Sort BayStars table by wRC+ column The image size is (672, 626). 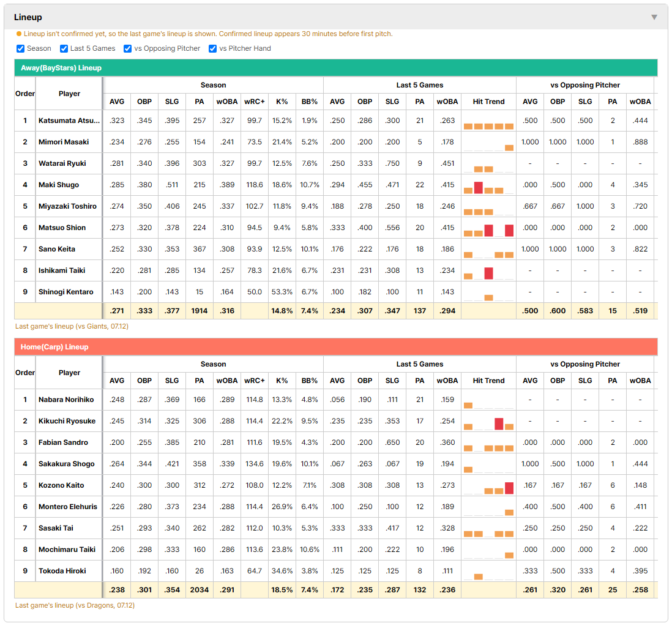255,102
